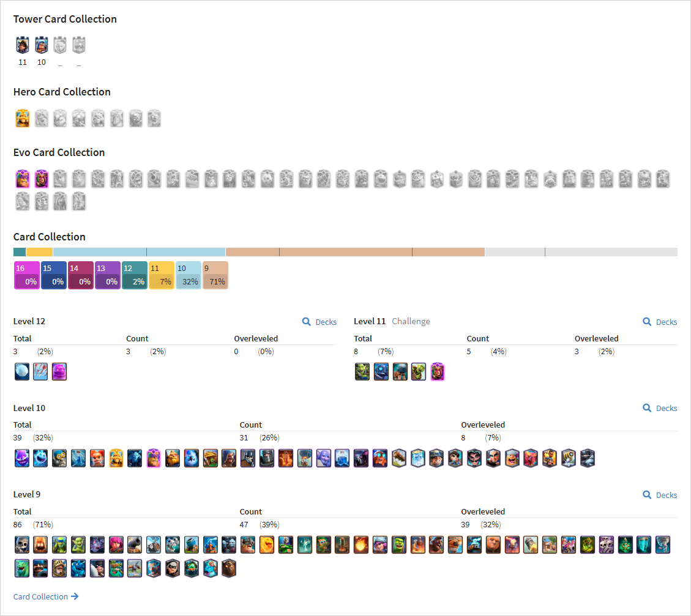Open Decks search for Level 11 Challenge
Image resolution: width=691 pixels, height=616 pixels.
pyautogui.click(x=660, y=322)
